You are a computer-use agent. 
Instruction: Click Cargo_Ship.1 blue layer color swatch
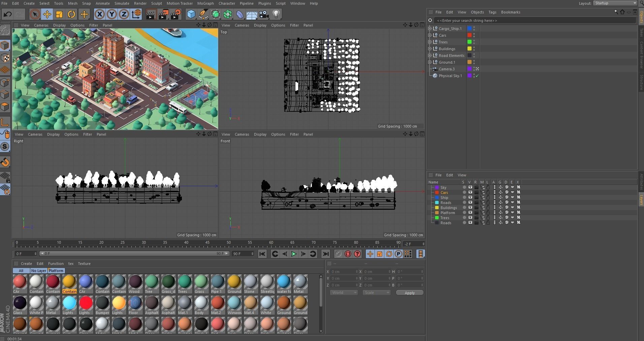[469, 29]
